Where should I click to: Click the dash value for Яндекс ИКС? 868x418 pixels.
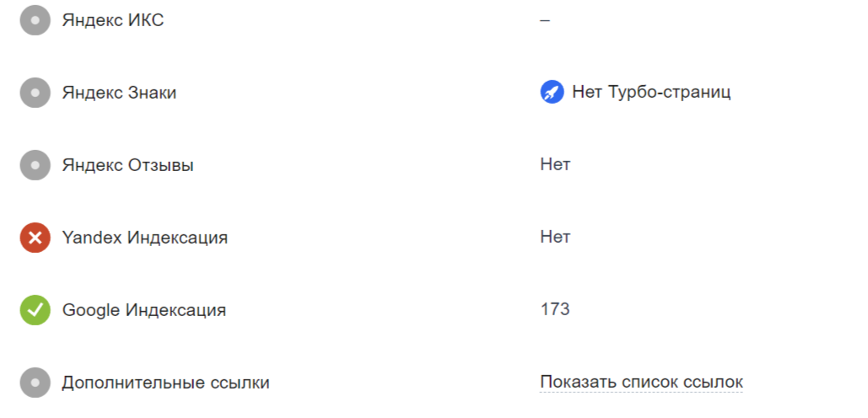pyautogui.click(x=545, y=20)
